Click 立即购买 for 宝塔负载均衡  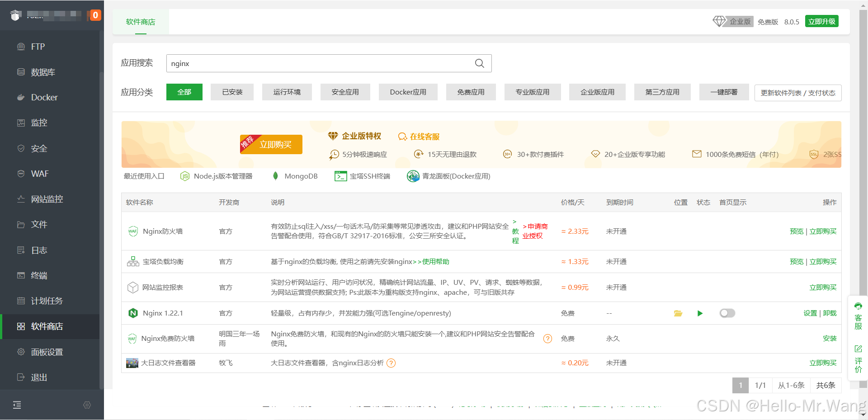823,261
